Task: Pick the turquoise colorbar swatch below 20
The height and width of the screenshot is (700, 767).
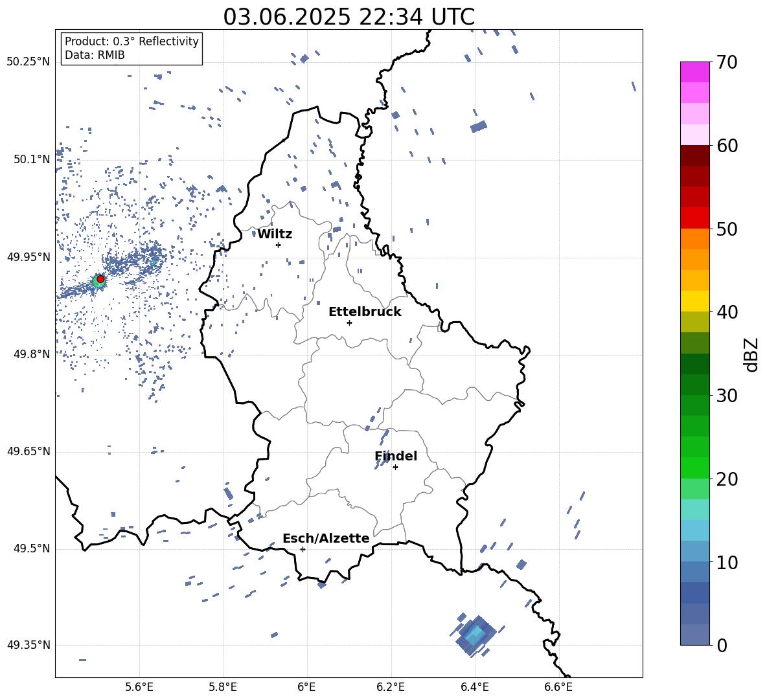Action: click(x=694, y=510)
